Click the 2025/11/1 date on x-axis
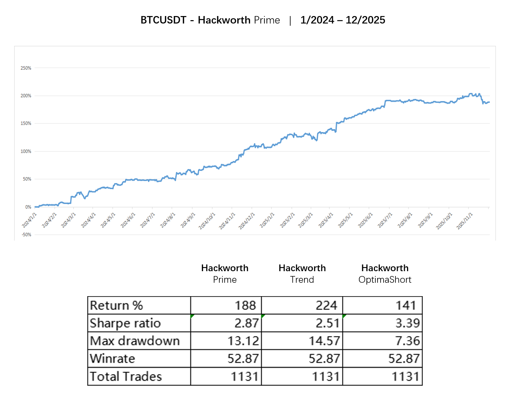The image size is (513, 420). (464, 221)
